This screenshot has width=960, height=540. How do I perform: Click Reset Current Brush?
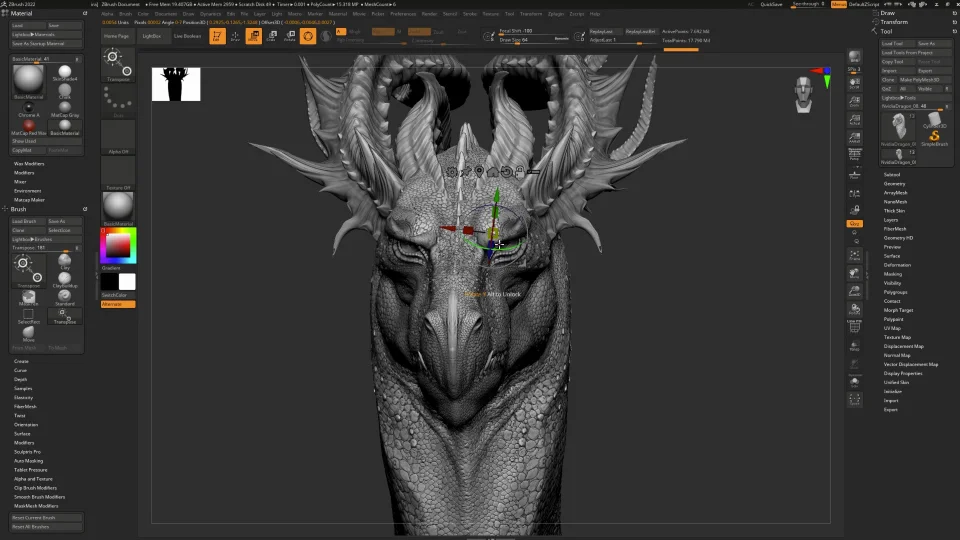(47, 518)
